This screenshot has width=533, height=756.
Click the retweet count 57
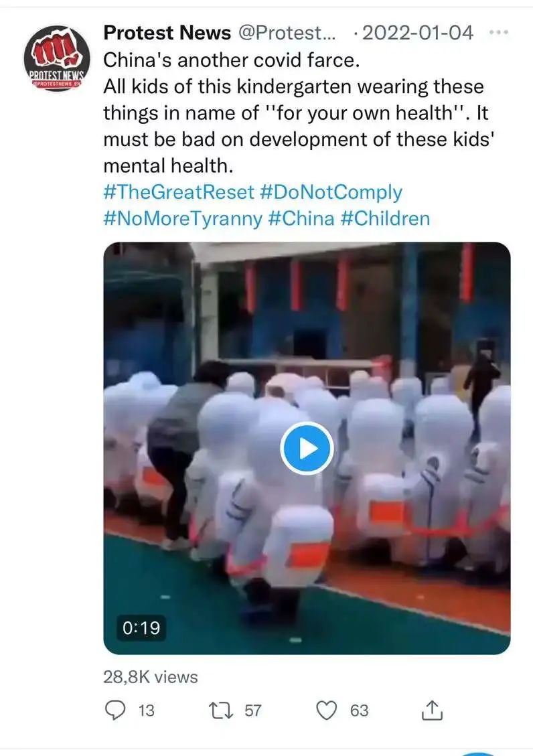252,710
